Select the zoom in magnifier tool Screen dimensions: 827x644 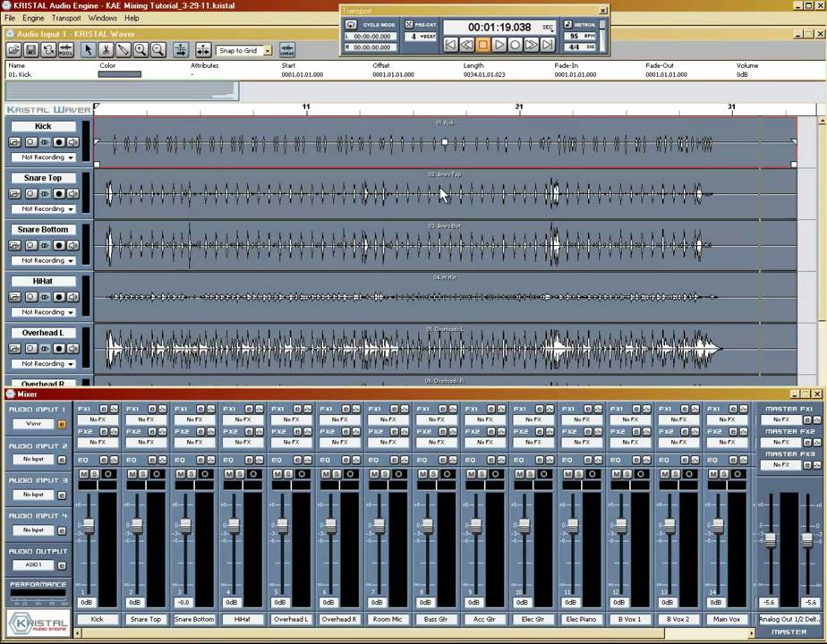(x=141, y=51)
